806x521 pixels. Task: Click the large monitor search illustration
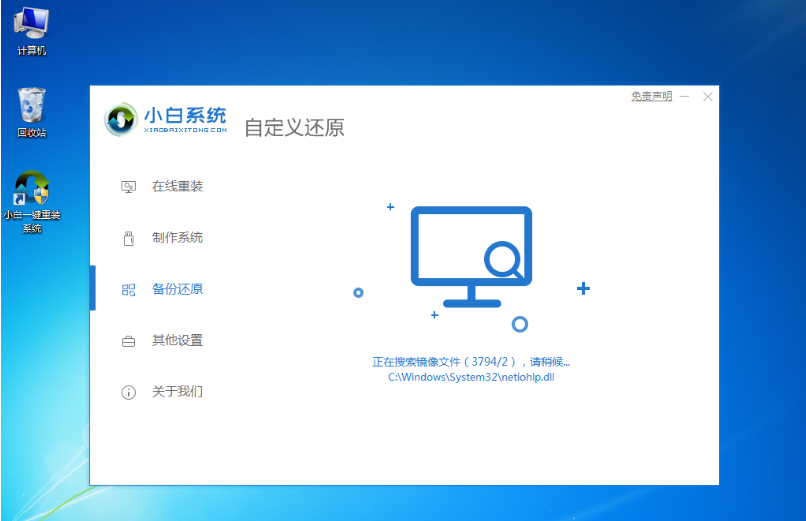point(471,257)
